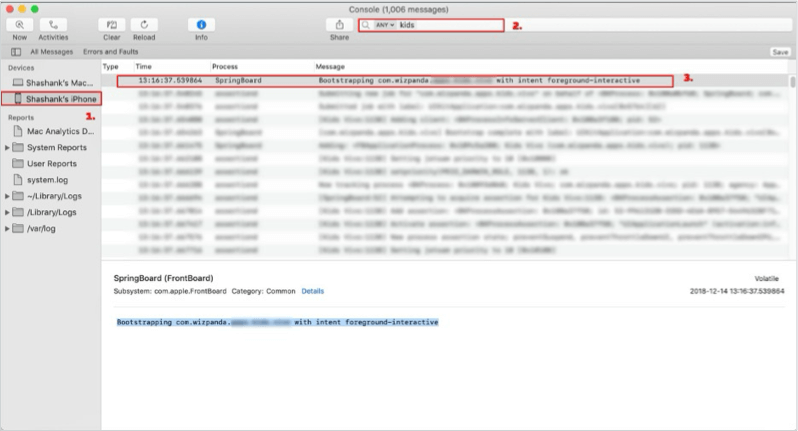Open the ANY filter dropdown in search
Viewport: 798px width, 431px height.
point(385,25)
